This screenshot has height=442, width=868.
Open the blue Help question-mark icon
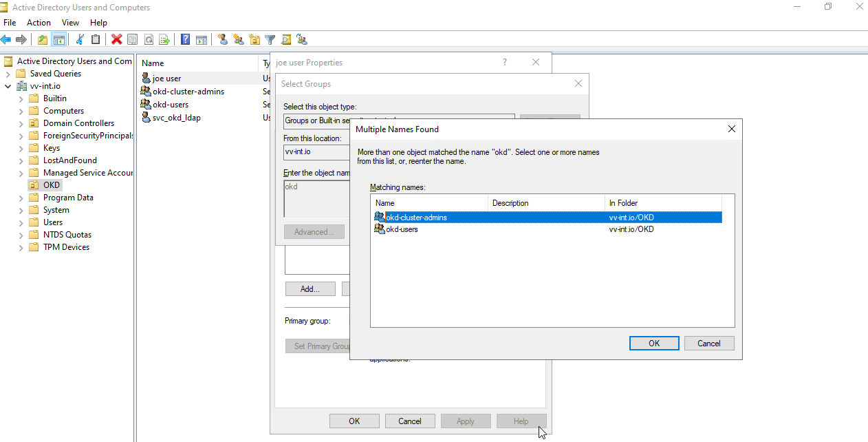point(185,39)
